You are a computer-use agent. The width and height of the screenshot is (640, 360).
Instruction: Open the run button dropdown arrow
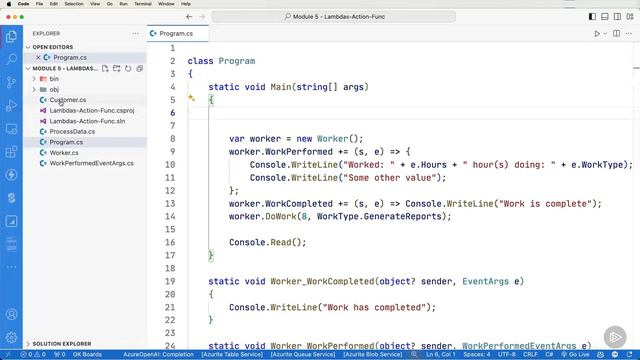pyautogui.click(x=605, y=33)
